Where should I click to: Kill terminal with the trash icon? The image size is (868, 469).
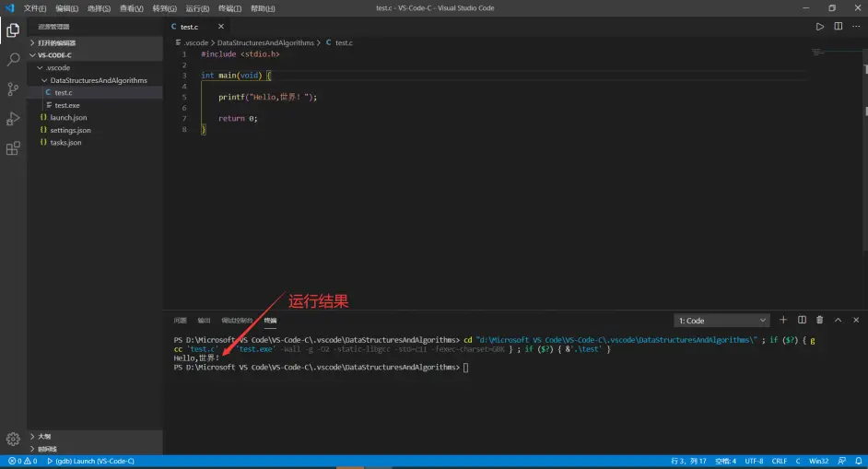click(x=819, y=320)
